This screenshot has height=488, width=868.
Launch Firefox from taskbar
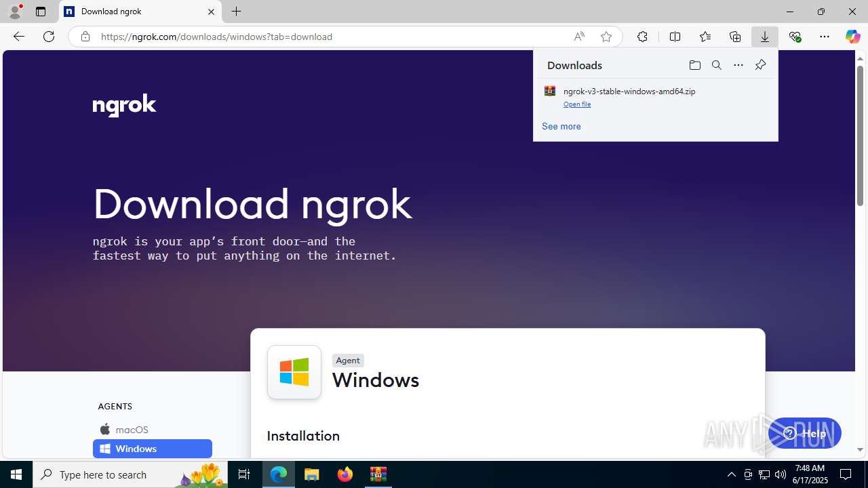(345, 474)
